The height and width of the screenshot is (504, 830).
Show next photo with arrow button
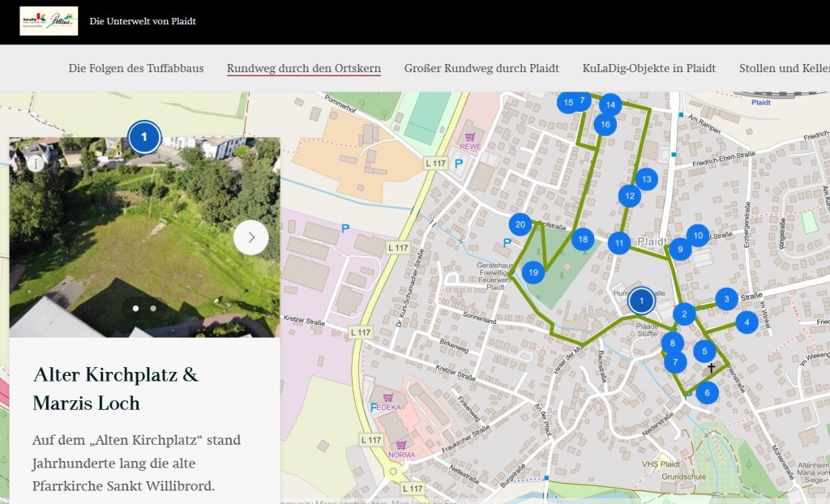pyautogui.click(x=250, y=237)
